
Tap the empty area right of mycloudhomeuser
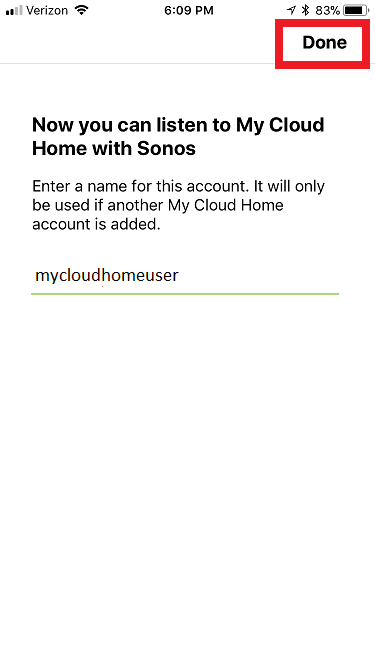(x=259, y=276)
